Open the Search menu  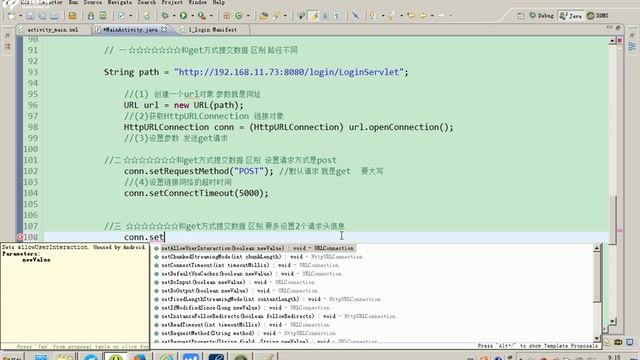[x=147, y=2]
